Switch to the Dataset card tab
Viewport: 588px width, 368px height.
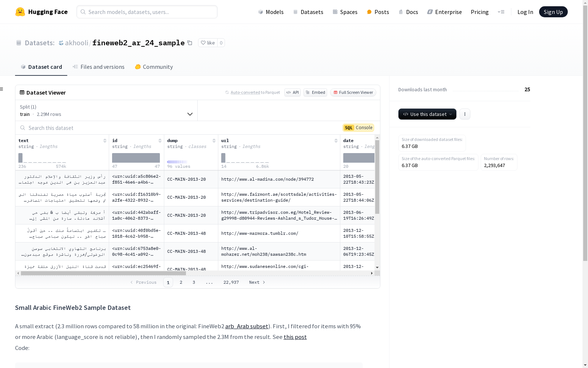click(x=41, y=67)
